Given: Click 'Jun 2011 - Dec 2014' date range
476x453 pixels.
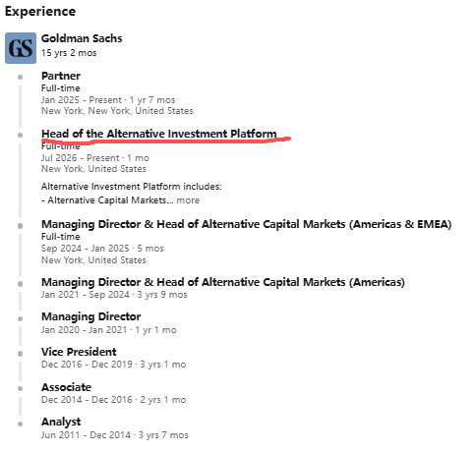Looking at the screenshot, I should [86, 435].
